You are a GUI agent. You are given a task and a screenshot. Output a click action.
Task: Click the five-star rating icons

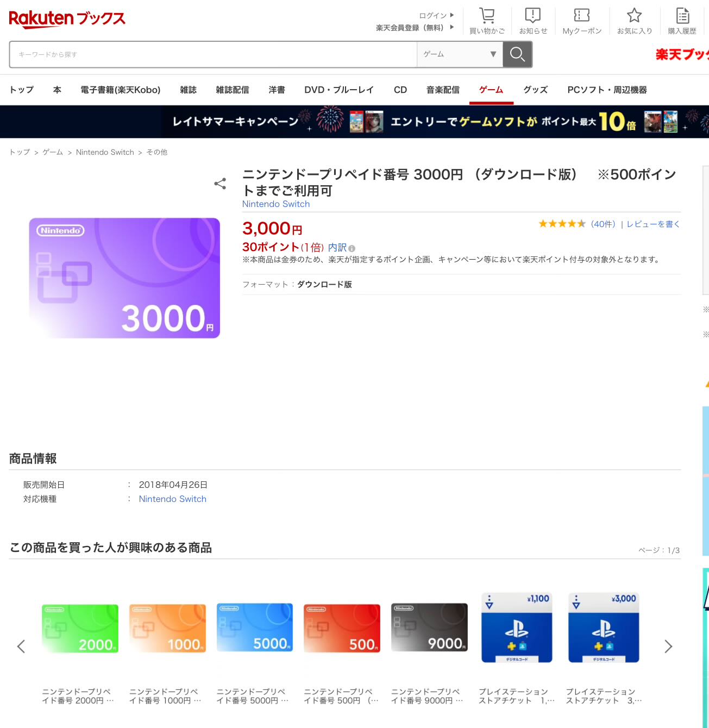point(562,224)
